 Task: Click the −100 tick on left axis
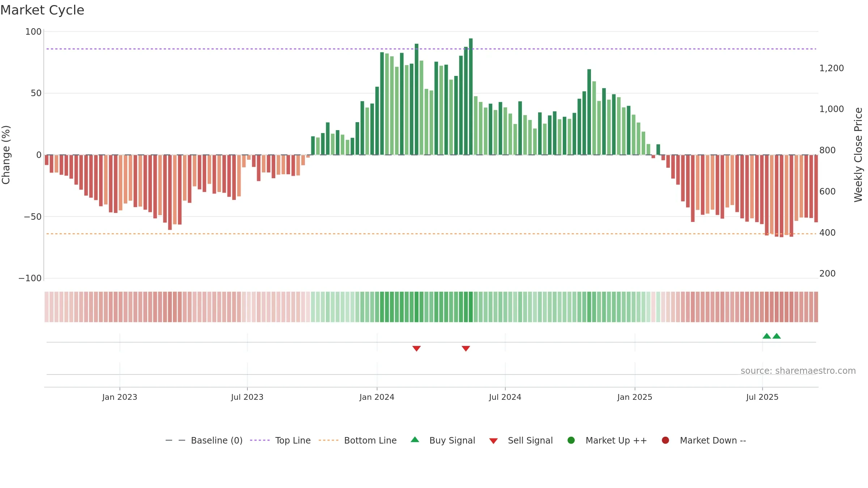pos(30,278)
